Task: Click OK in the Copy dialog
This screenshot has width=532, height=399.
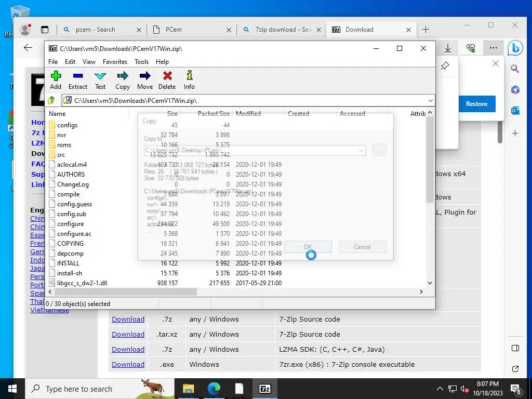Action: coord(308,247)
